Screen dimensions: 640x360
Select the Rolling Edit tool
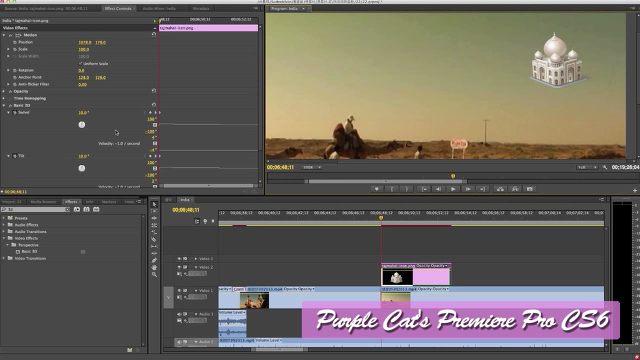[154, 225]
